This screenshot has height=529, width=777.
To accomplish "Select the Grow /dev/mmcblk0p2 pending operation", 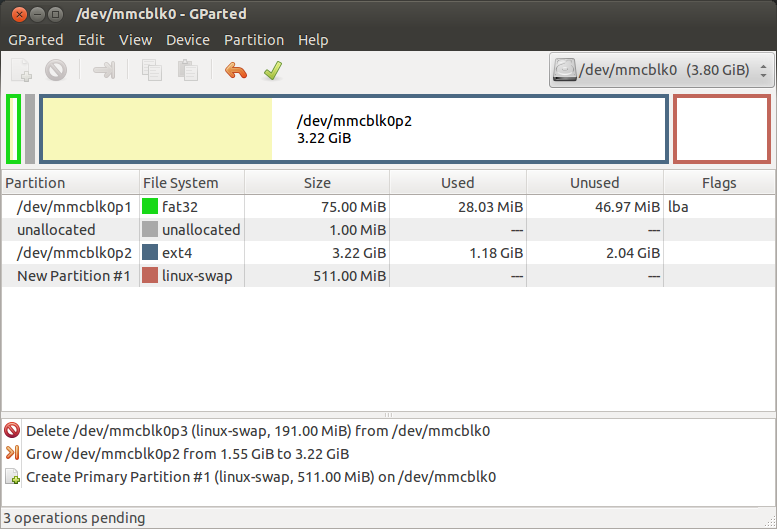I will coord(187,454).
